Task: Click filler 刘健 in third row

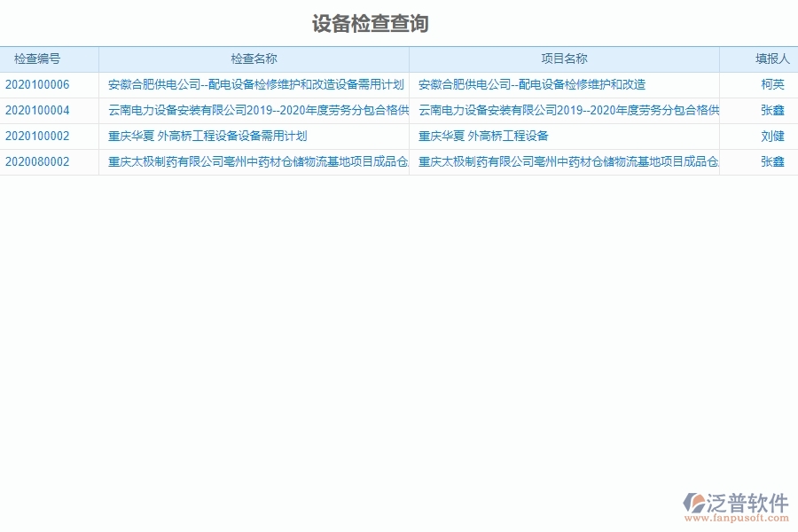Action: [x=760, y=135]
